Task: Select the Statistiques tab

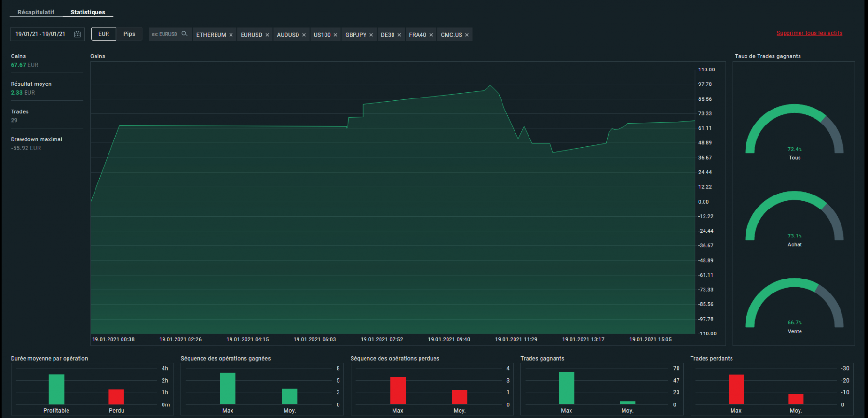Action: [x=88, y=12]
